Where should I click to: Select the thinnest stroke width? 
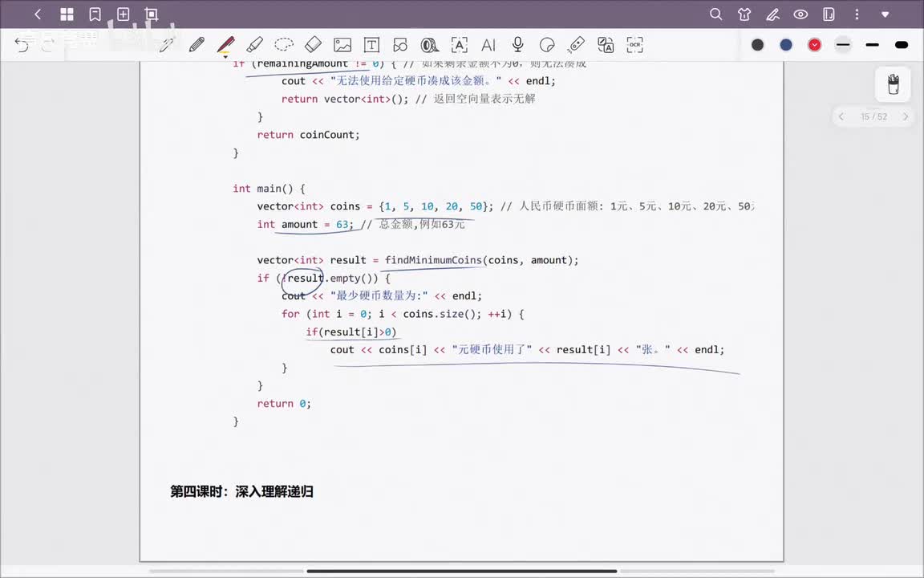coord(843,45)
